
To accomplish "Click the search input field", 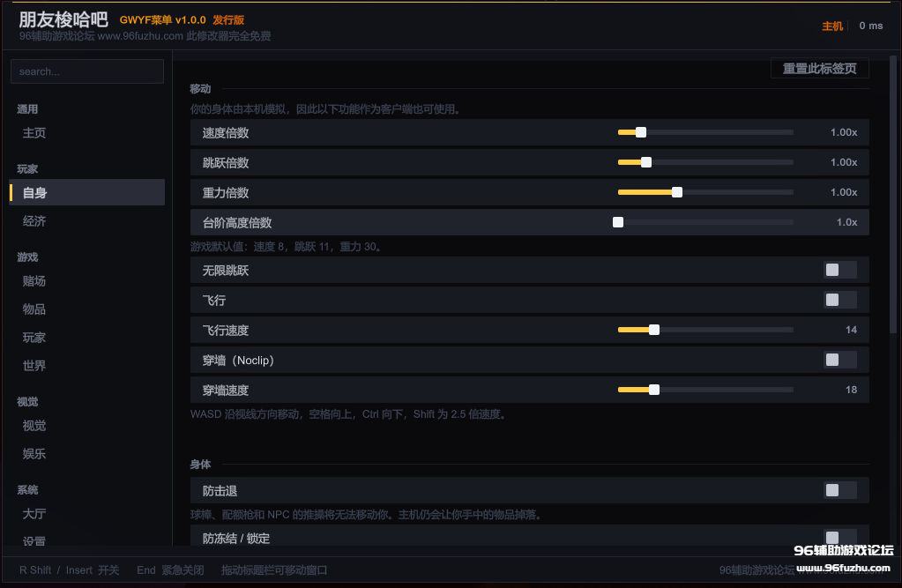I will coord(87,71).
